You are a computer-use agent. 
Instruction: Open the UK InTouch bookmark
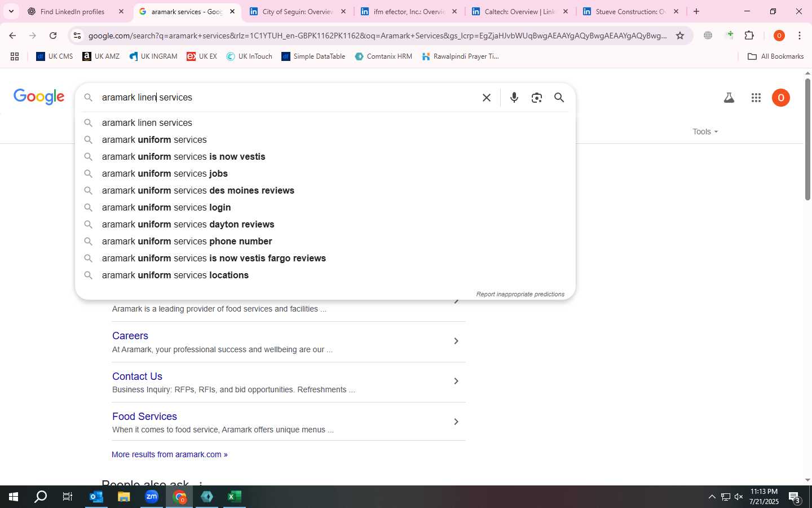[249, 56]
